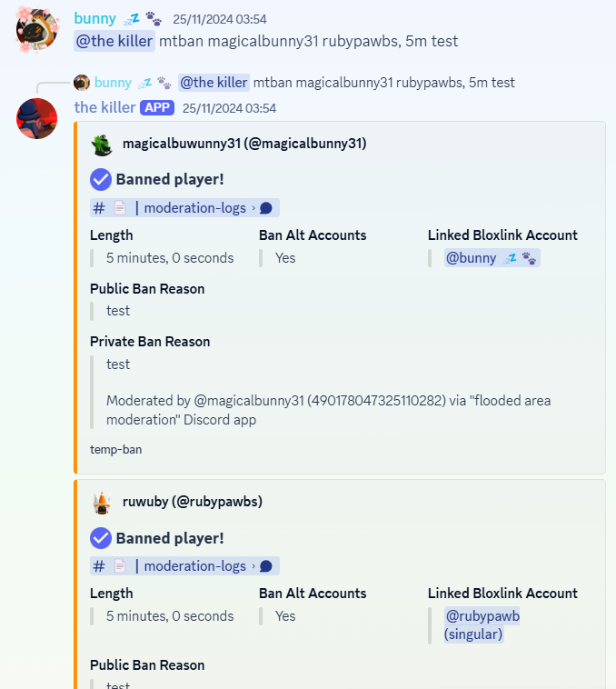The height and width of the screenshot is (689, 616).
Task: Click the APP badge next to the killer
Action: (157, 107)
